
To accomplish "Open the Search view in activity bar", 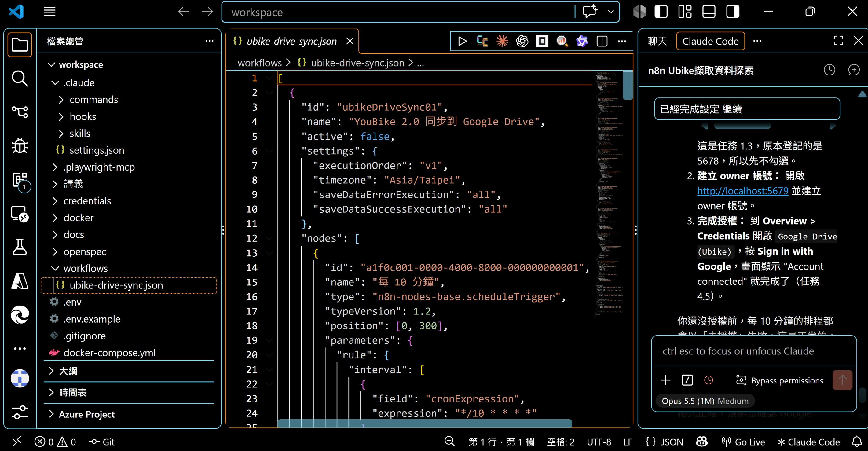I will (20, 79).
